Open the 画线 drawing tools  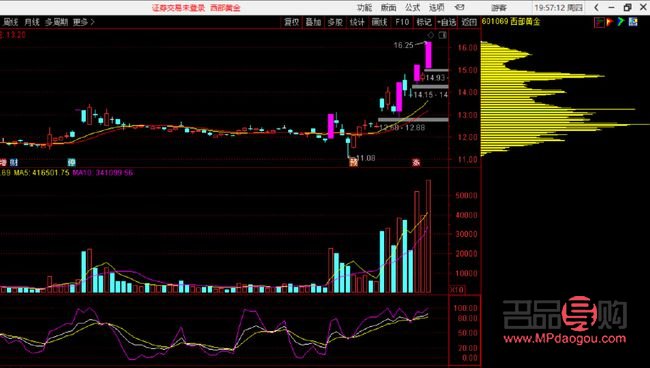pyautogui.click(x=379, y=22)
